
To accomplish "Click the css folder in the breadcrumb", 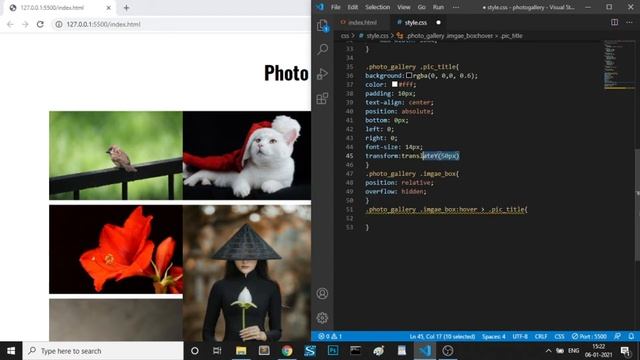I will tap(345, 36).
